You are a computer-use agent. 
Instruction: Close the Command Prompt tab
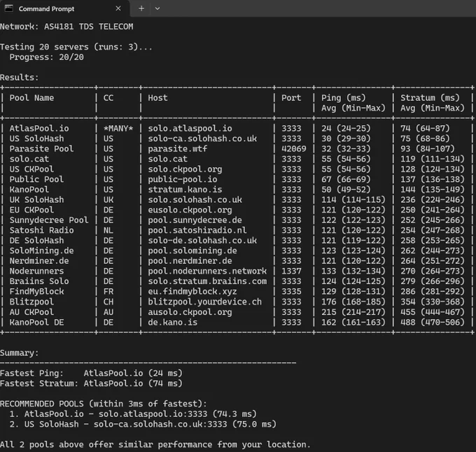point(118,8)
